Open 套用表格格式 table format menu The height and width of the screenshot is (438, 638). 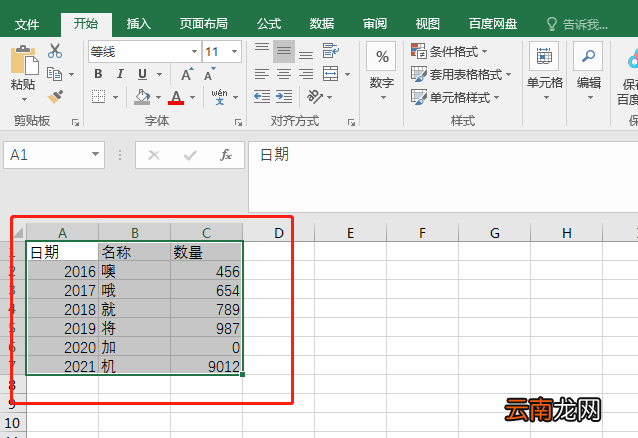pos(461,74)
